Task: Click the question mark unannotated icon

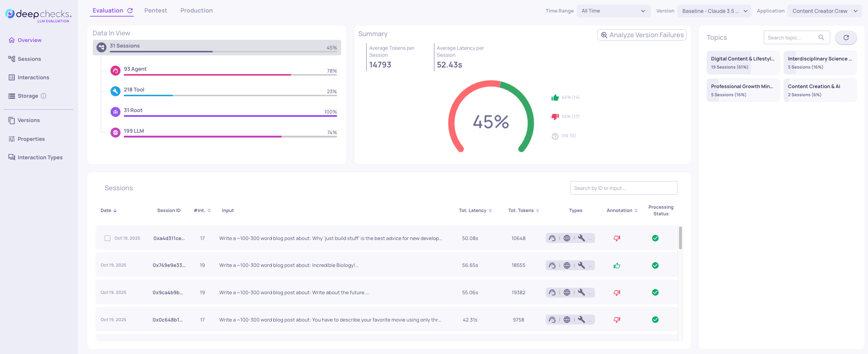Action: [x=555, y=136]
